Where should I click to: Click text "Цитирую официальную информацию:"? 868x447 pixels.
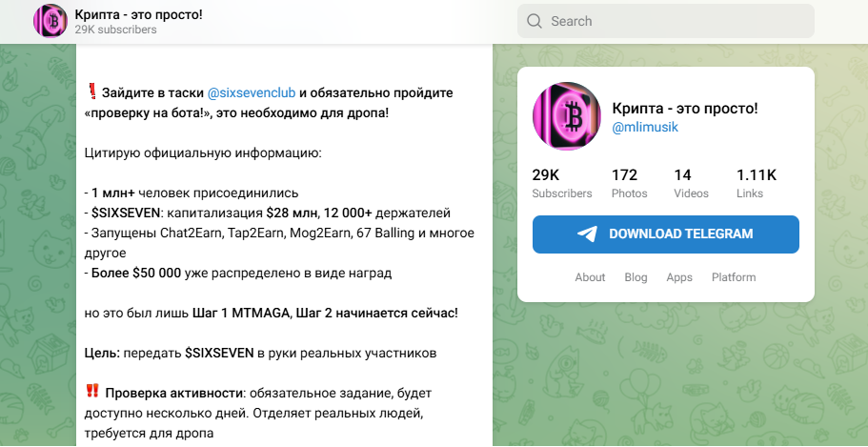tap(203, 152)
